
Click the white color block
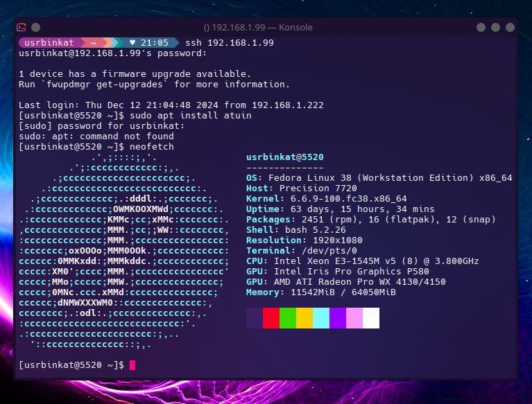371,318
